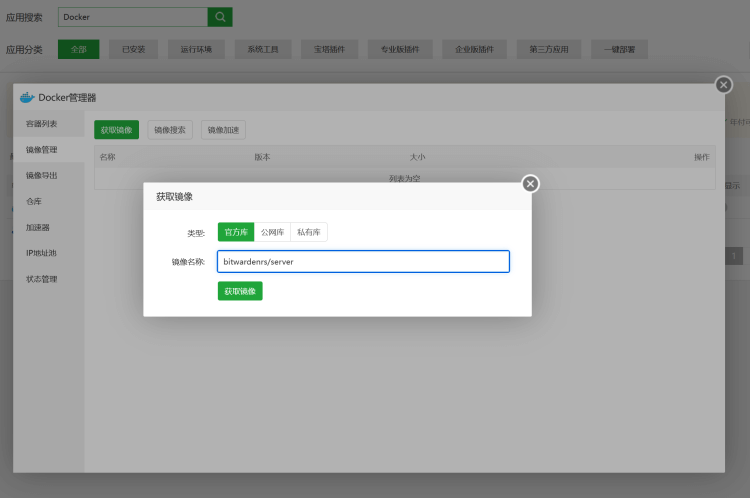Select 官方库 registry type
This screenshot has width=750, height=498.
coord(236,232)
